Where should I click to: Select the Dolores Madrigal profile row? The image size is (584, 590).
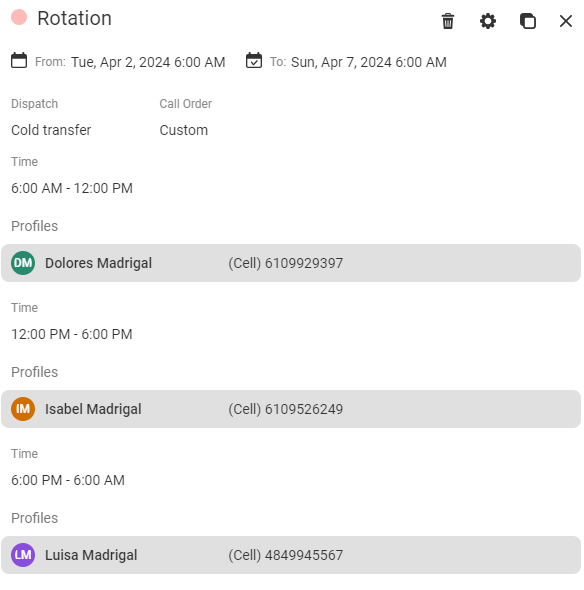tap(291, 263)
